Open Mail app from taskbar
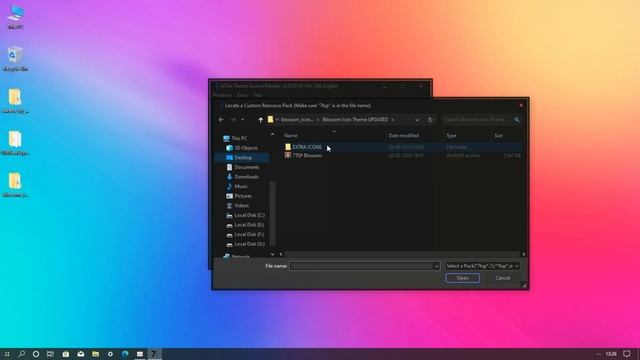Screen dimensions: 640x360 tap(80, 354)
